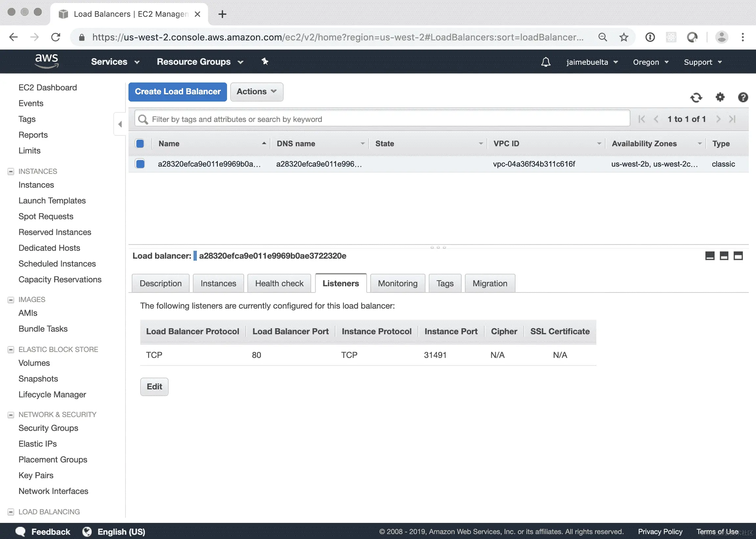Collapse the INSTANCES sidebar section
756x539 pixels.
point(11,172)
